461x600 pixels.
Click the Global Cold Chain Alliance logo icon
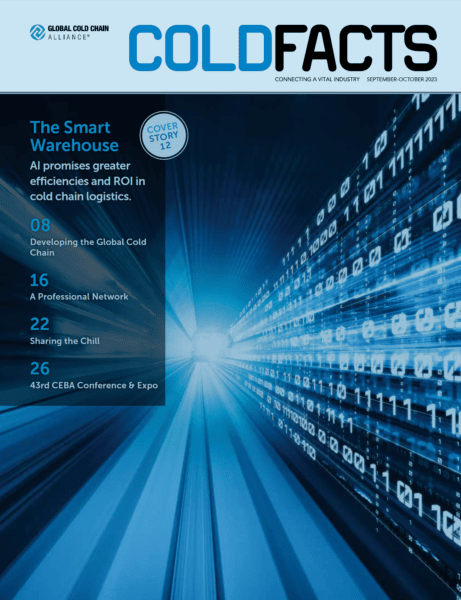click(37, 33)
